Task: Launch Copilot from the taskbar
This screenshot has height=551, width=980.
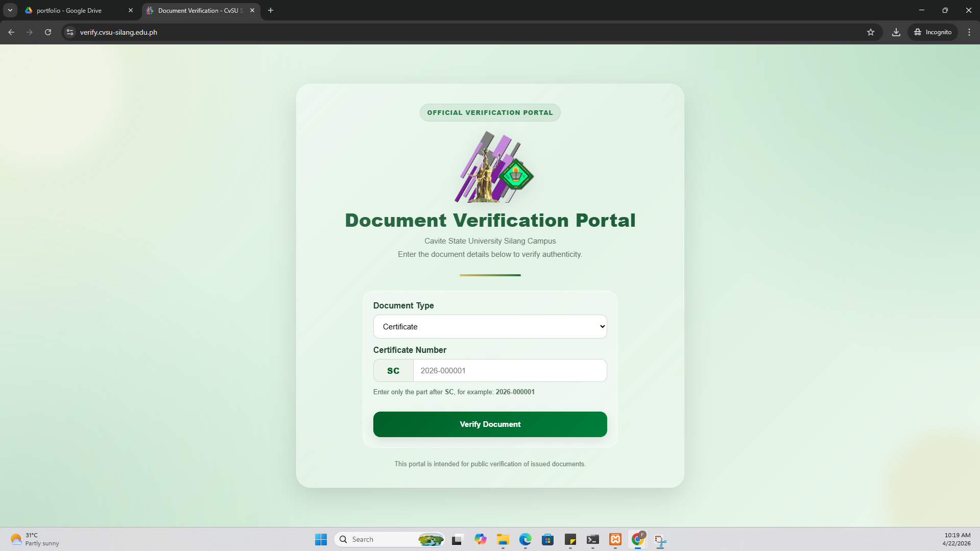Action: [x=480, y=539]
